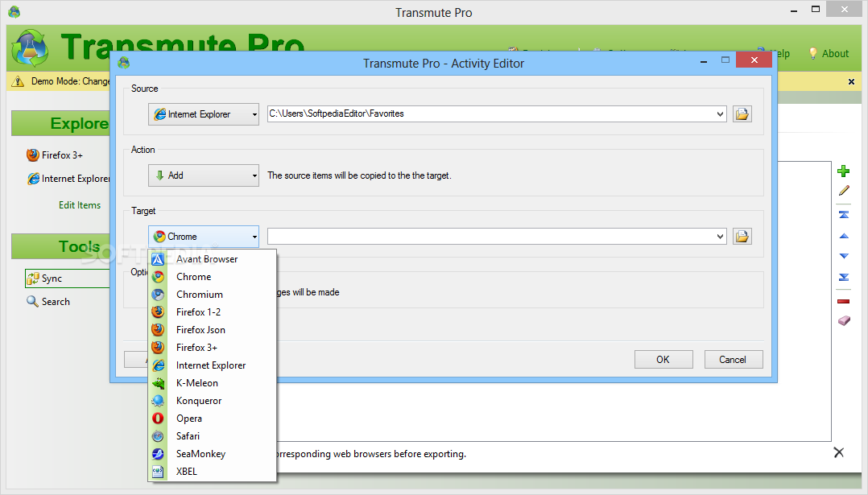The image size is (868, 495).
Task: Click the Tools section header
Action: click(61, 246)
